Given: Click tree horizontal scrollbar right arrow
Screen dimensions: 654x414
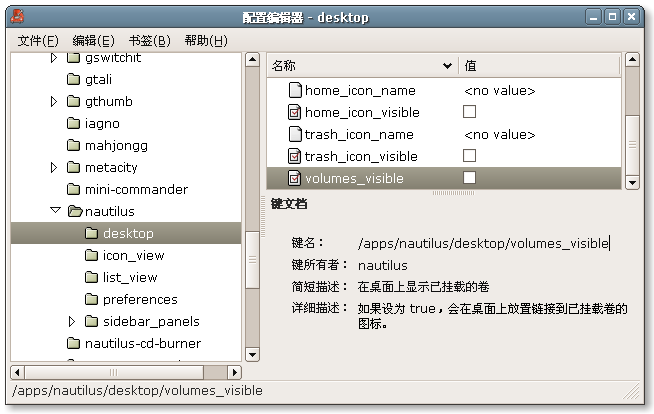Looking at the screenshot, I should pyautogui.click(x=235, y=372).
